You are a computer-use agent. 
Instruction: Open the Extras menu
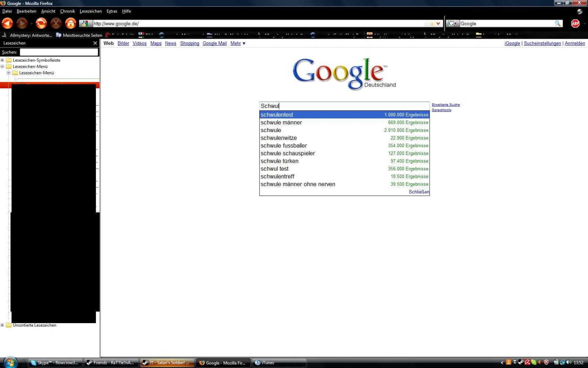tap(112, 11)
